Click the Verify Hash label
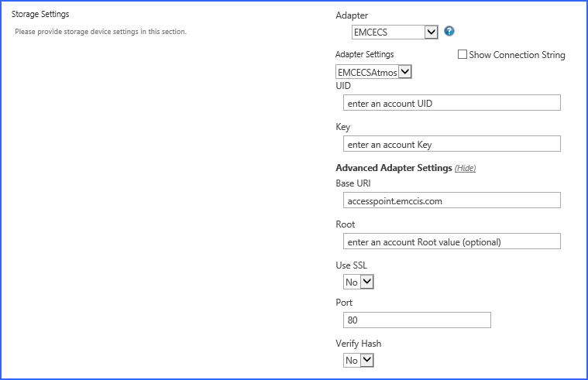This screenshot has height=380, width=588. click(x=359, y=344)
